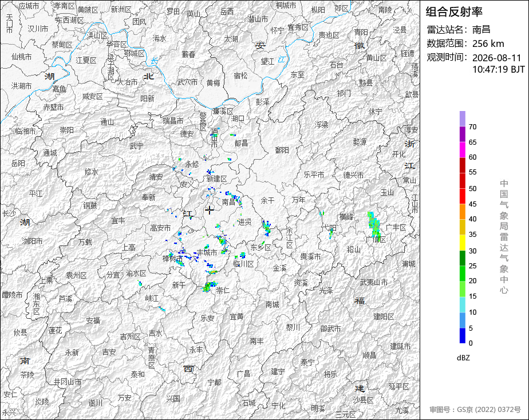Click the radar station name 南昌 in panel
Viewport: 529px width, 420px height.
[481, 29]
